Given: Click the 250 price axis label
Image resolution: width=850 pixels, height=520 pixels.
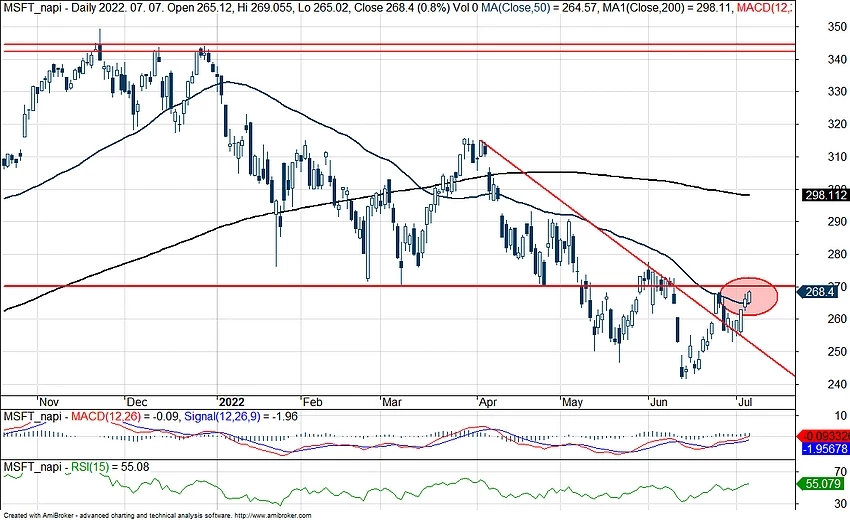Looking at the screenshot, I should click(x=838, y=351).
